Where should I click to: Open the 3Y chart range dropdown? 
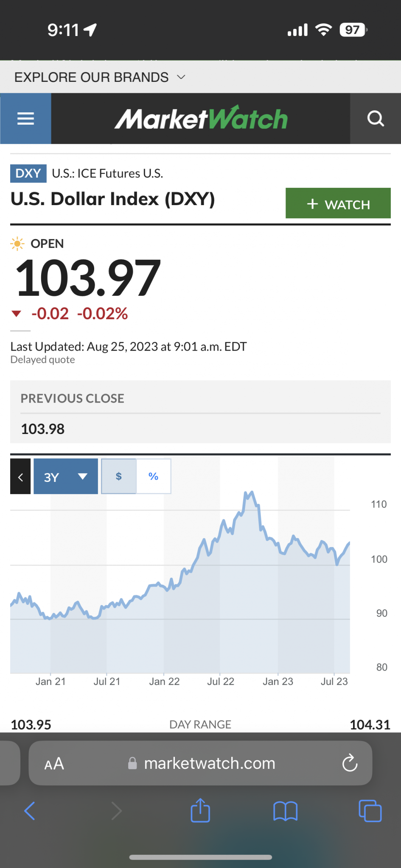[66, 476]
